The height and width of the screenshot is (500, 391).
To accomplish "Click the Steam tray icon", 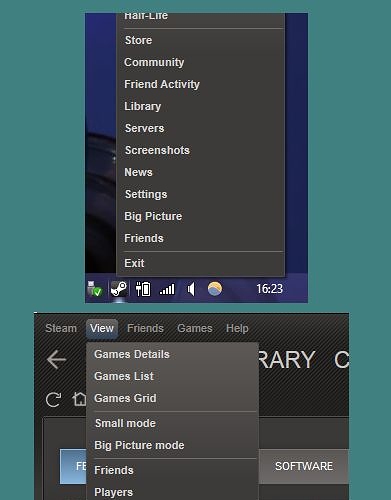I will pos(118,289).
